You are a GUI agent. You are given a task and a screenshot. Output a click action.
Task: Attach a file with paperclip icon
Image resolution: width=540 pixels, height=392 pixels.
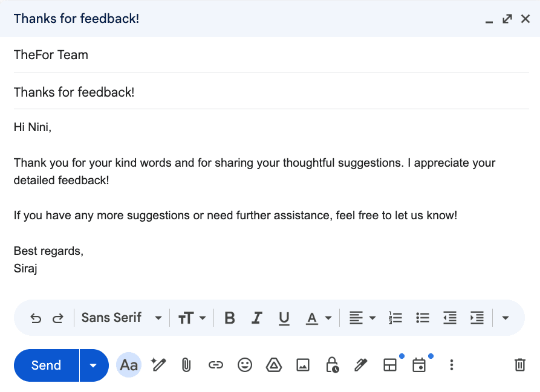tap(186, 365)
